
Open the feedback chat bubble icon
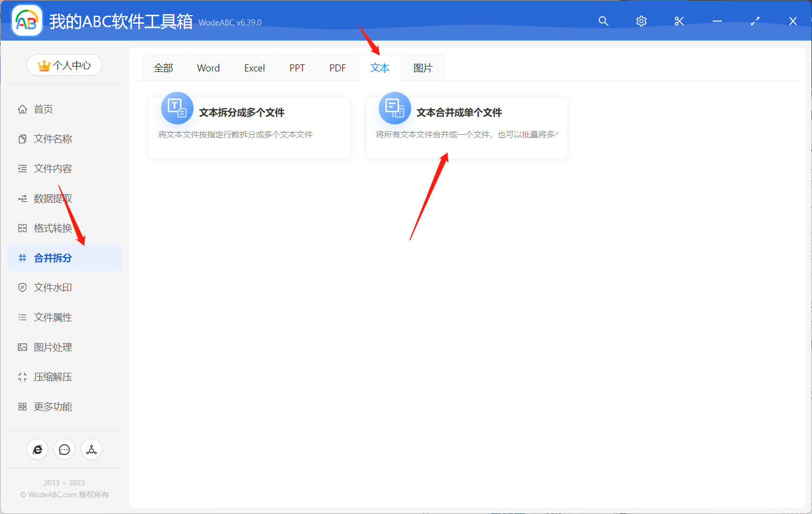tap(64, 449)
